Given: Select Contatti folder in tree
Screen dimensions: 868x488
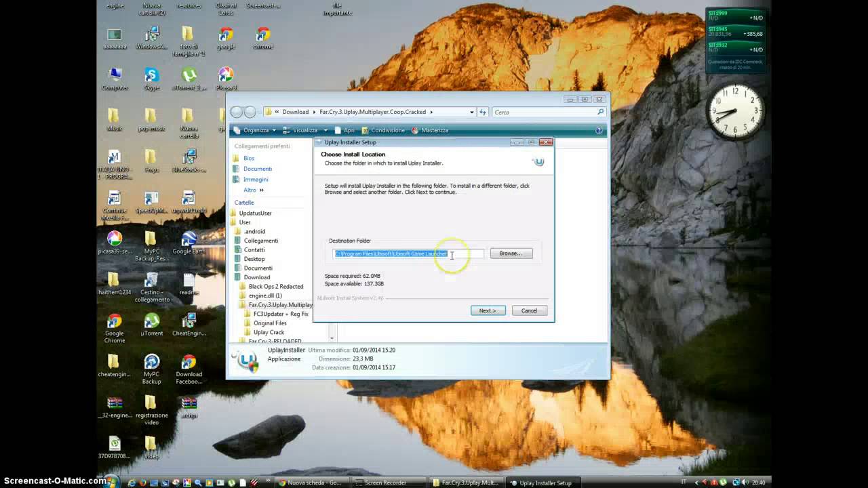Looking at the screenshot, I should tap(254, 249).
